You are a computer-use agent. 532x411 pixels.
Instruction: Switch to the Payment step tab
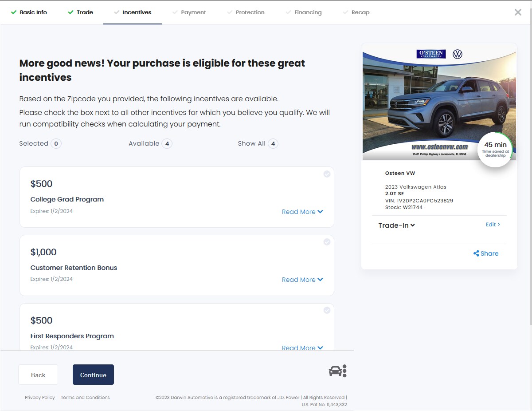click(193, 12)
